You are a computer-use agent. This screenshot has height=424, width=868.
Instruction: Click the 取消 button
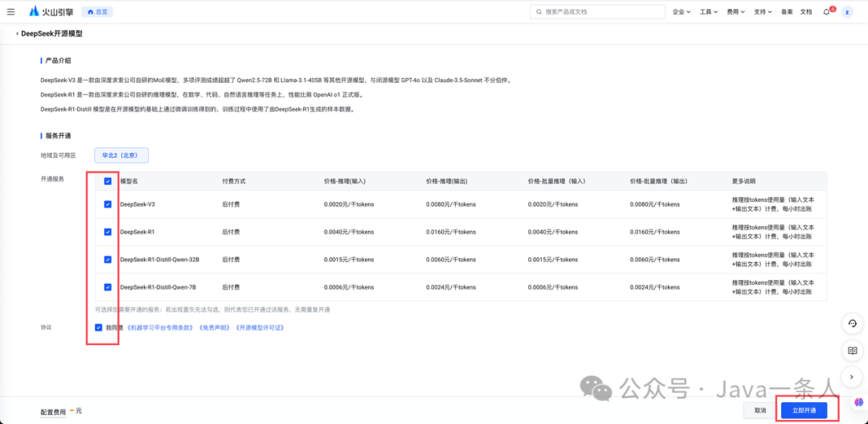click(760, 410)
